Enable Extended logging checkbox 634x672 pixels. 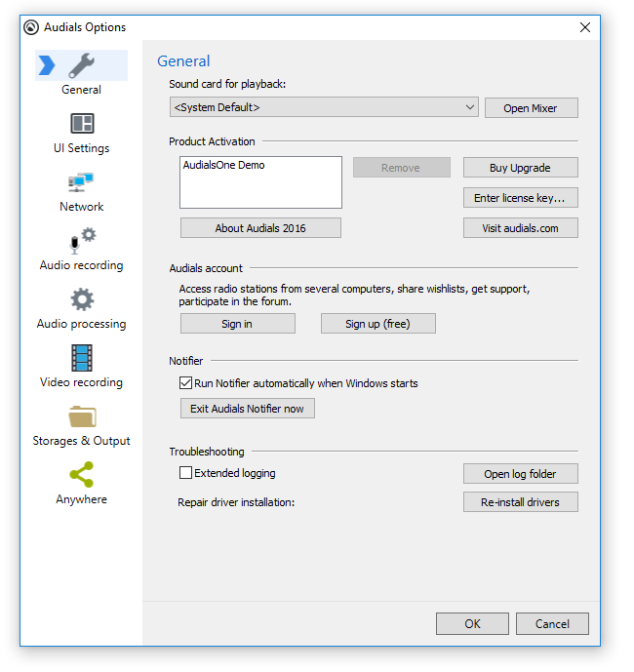[185, 473]
